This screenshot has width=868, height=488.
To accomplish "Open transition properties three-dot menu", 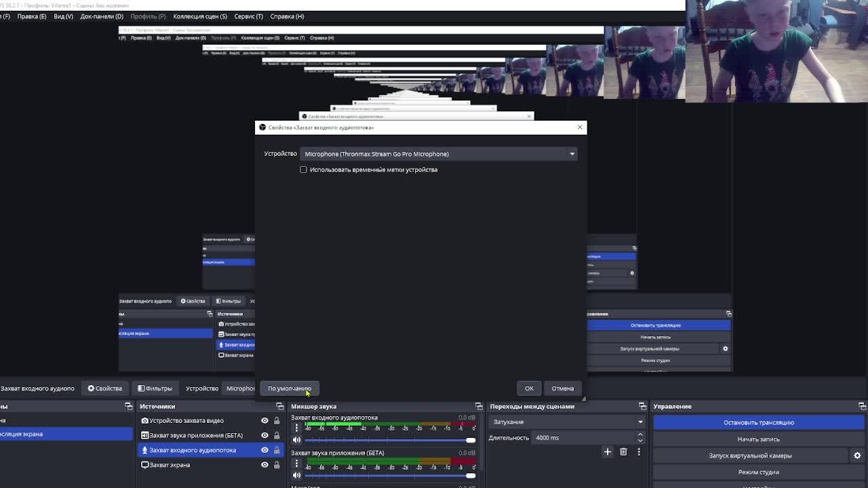I will pyautogui.click(x=639, y=452).
